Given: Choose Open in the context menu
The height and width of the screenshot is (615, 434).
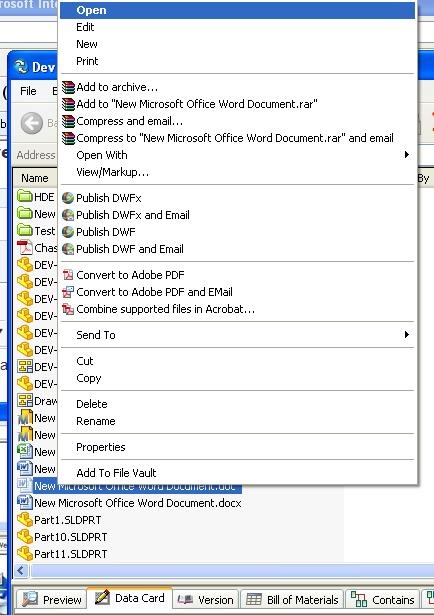Looking at the screenshot, I should pyautogui.click(x=237, y=10).
